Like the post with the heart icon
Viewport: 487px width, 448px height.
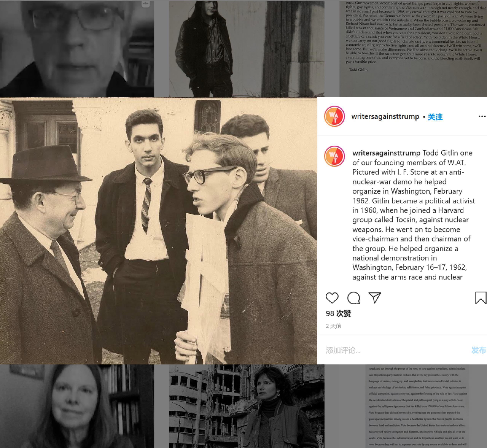click(x=332, y=298)
